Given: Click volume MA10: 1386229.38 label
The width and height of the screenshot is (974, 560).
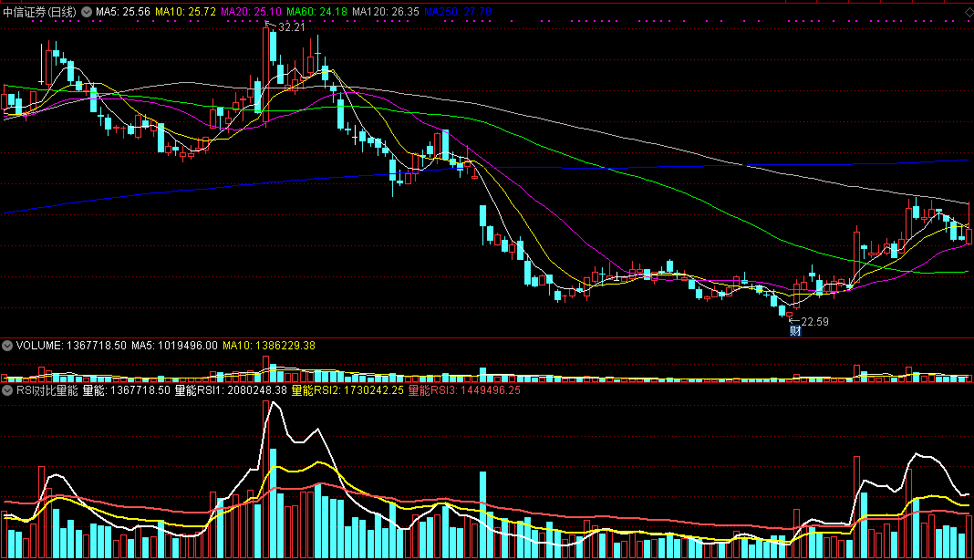Looking at the screenshot, I should coord(269,346).
